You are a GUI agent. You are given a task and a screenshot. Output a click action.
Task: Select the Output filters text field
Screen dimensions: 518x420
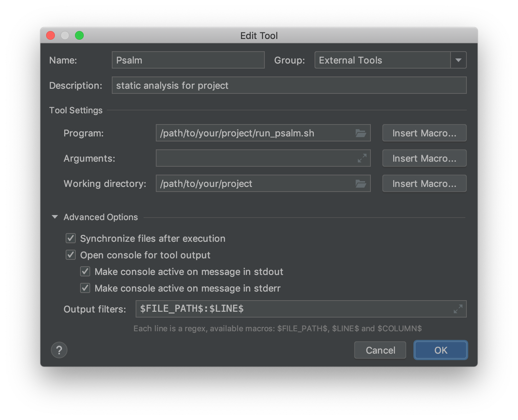click(x=301, y=309)
